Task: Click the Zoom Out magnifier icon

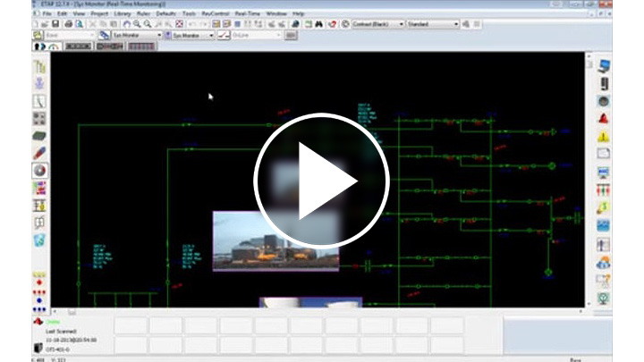Action: 148,24
